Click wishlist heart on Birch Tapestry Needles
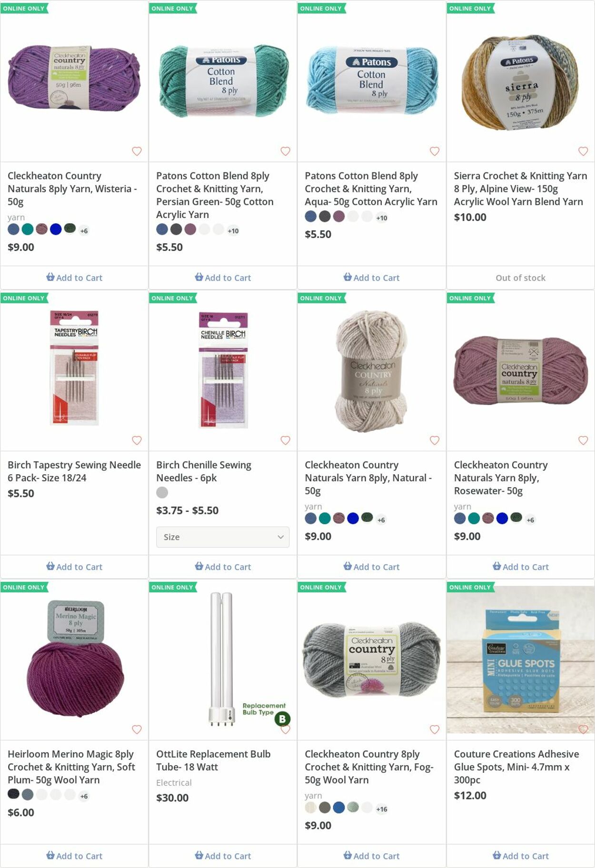This screenshot has height=868, width=595. click(137, 440)
